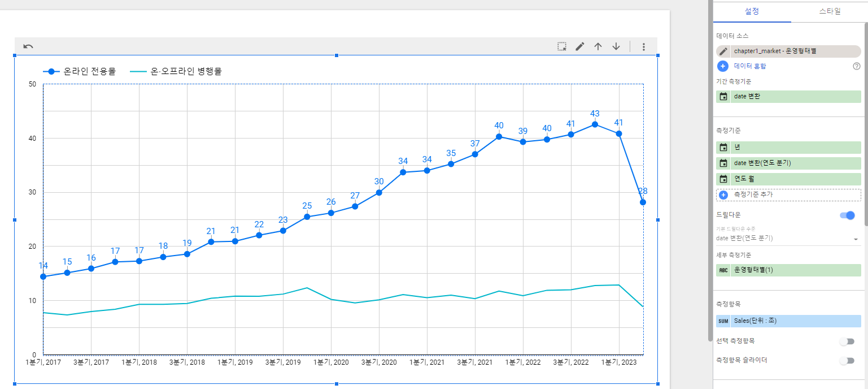
Task: Click calendar icon on date 변환(연도 분기) dimension
Action: point(723,163)
